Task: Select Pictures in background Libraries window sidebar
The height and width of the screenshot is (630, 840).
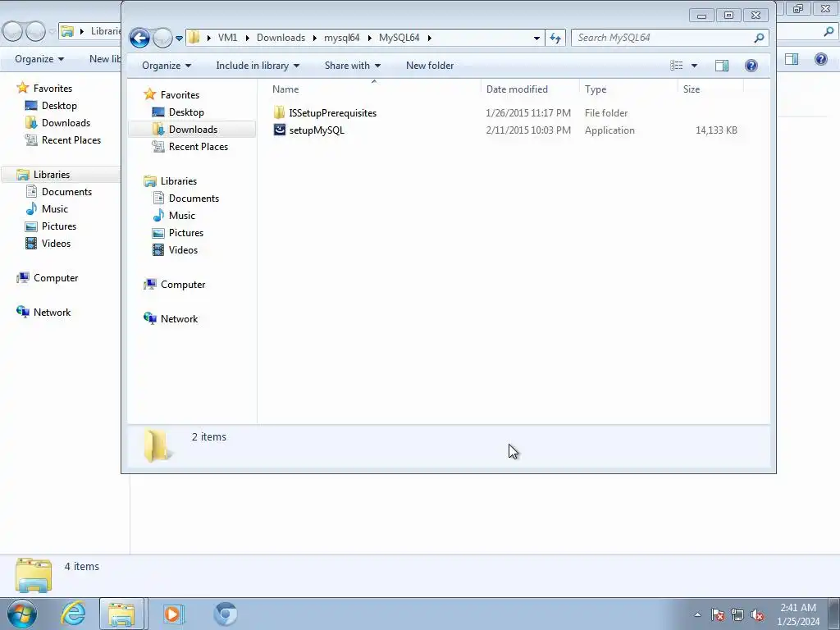Action: pos(59,226)
